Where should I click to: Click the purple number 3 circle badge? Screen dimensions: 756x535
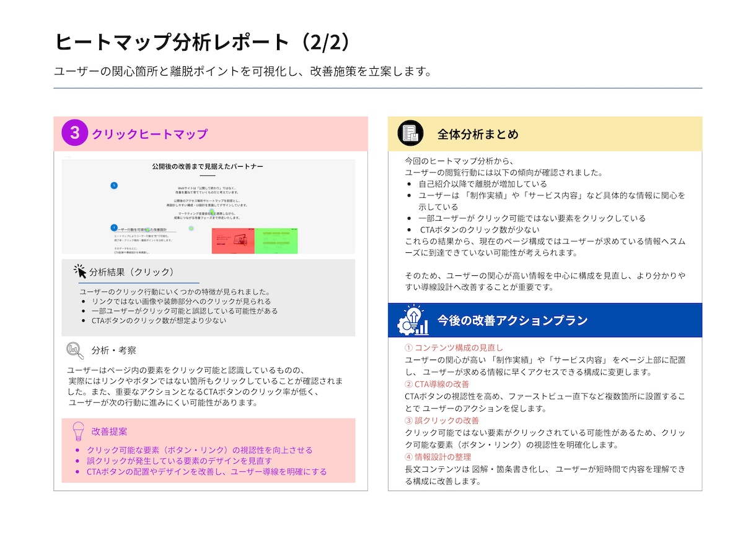(x=74, y=133)
